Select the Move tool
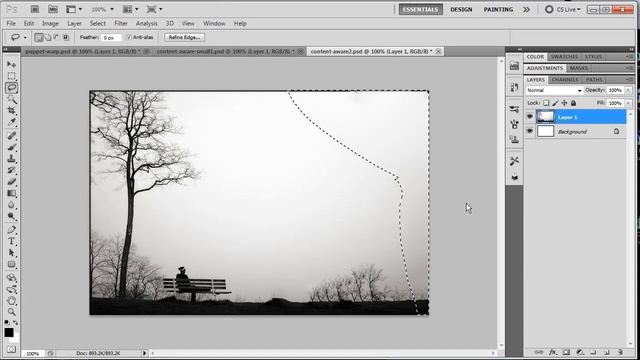640x360 pixels. point(11,64)
